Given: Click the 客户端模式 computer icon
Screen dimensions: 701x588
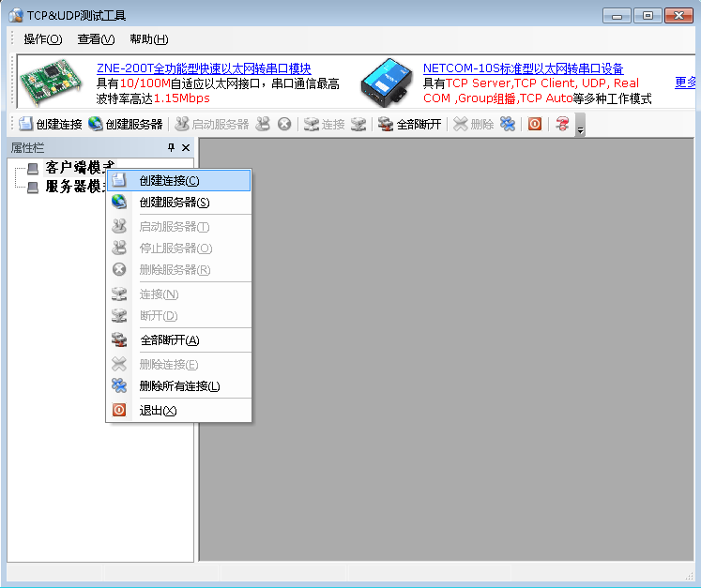Looking at the screenshot, I should coord(33,169).
